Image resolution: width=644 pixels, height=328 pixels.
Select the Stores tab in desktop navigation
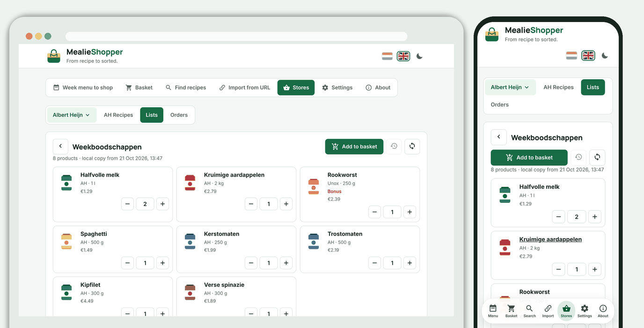296,88
